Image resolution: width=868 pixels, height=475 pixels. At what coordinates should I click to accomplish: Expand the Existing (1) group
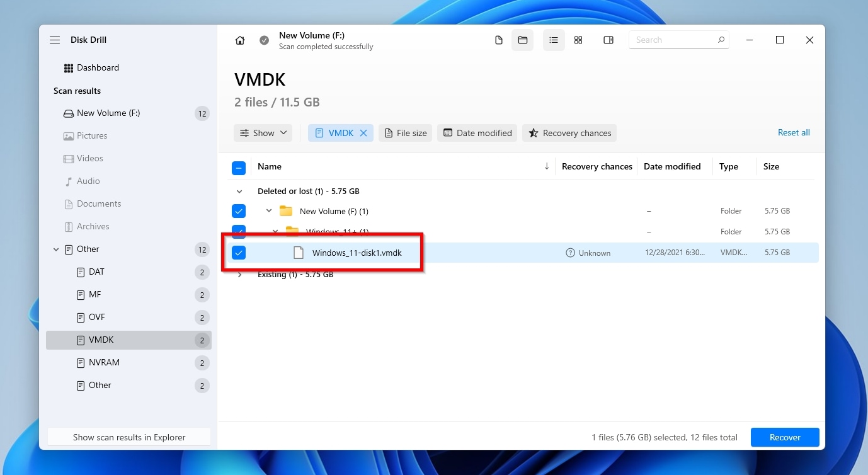point(239,275)
